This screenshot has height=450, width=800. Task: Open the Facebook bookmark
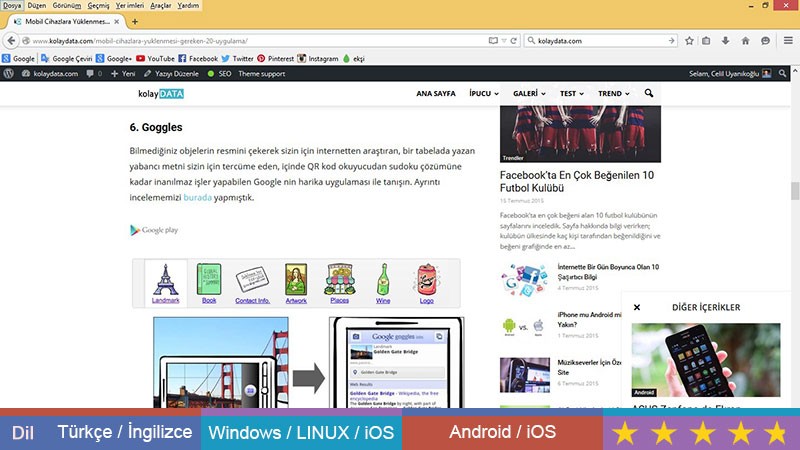198,59
